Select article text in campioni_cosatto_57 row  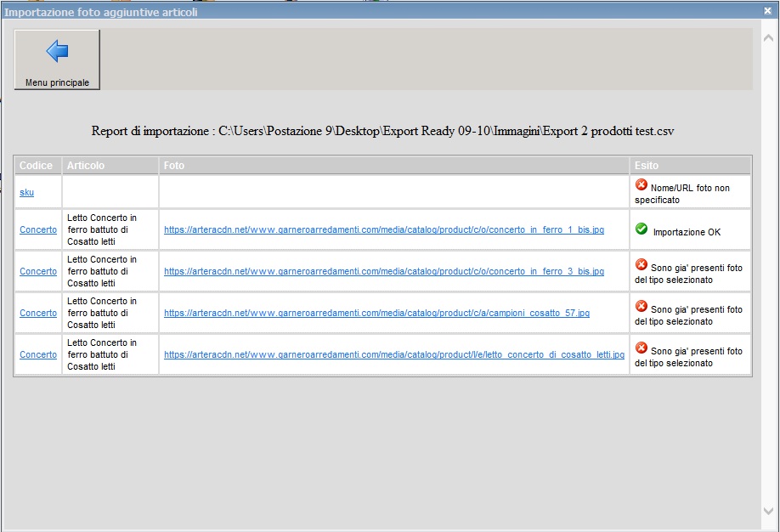102,313
